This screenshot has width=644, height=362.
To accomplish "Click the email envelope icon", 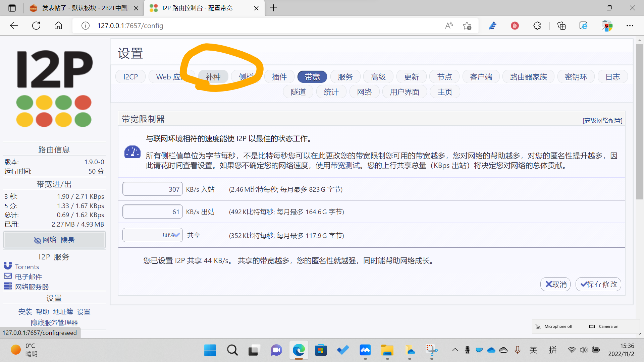I will [x=8, y=276].
